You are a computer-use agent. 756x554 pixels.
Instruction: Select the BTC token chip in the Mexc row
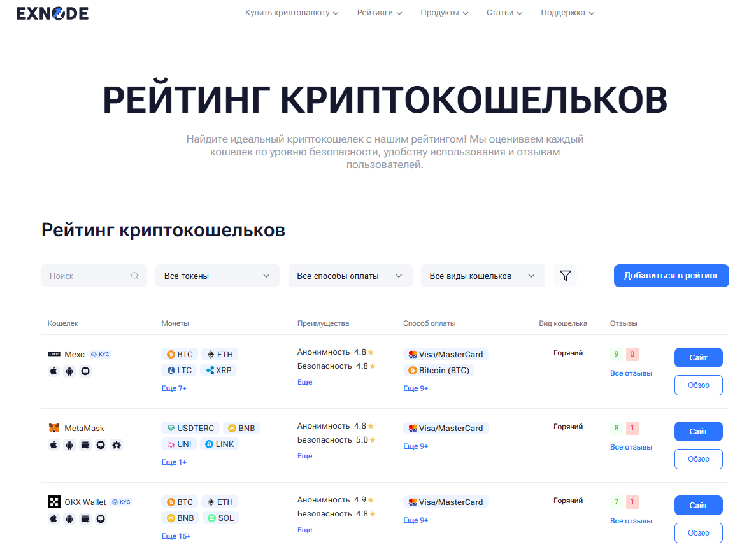tap(179, 353)
